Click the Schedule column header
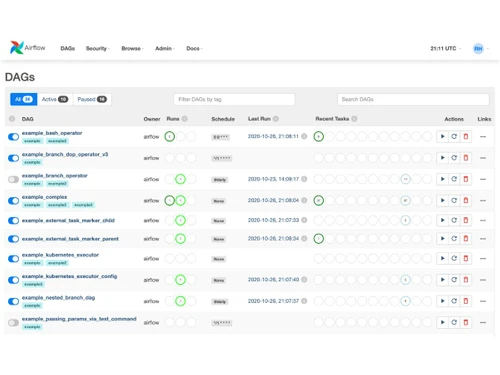This screenshot has width=500, height=375. point(223,119)
